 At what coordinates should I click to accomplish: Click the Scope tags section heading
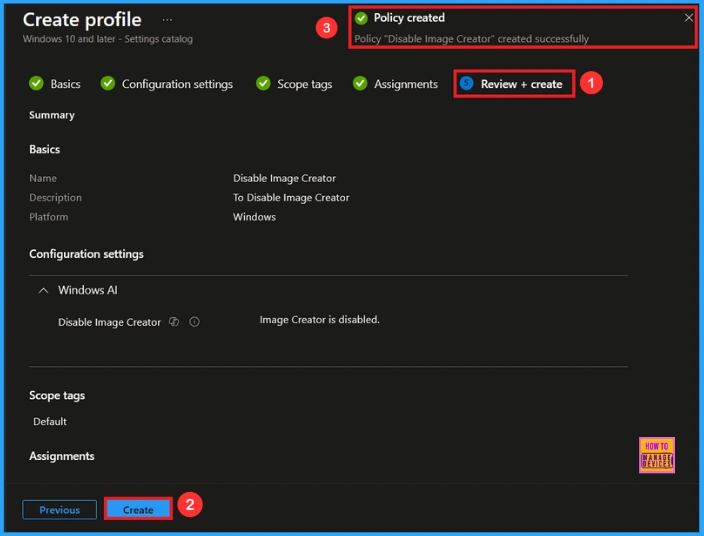click(x=57, y=395)
